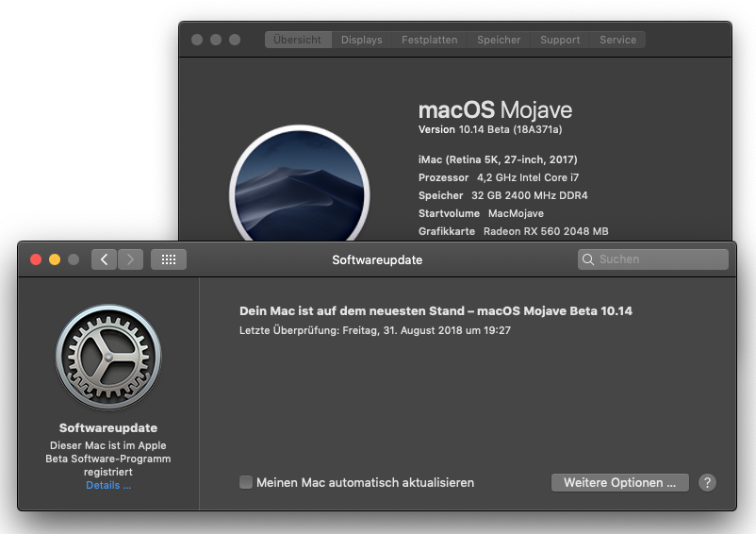Go back with the left chevron button

pyautogui.click(x=104, y=259)
